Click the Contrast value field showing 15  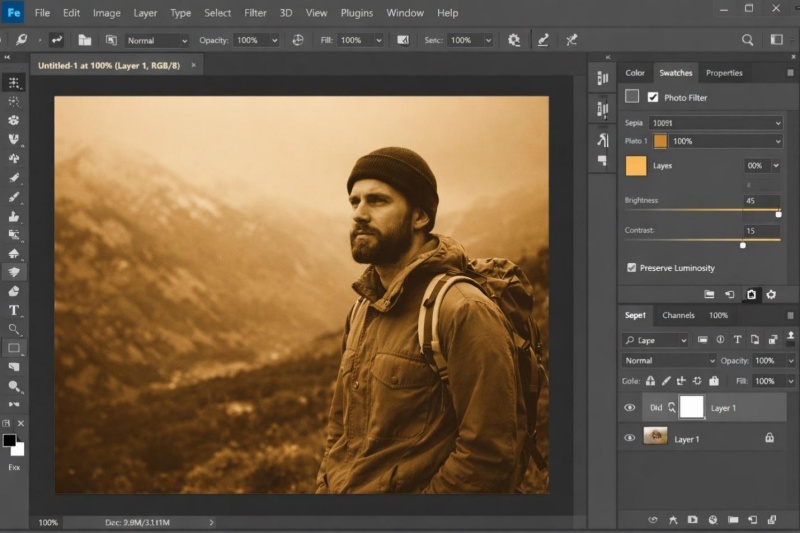pyautogui.click(x=762, y=231)
